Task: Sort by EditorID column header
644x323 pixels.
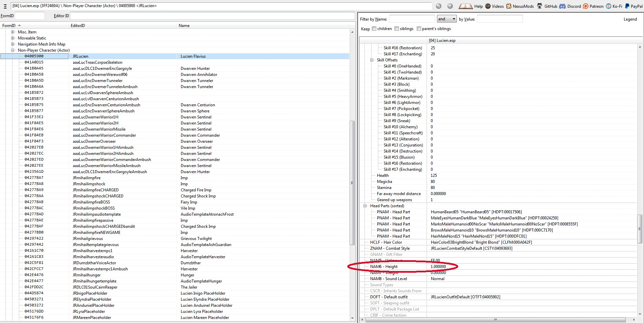Action: coord(122,25)
